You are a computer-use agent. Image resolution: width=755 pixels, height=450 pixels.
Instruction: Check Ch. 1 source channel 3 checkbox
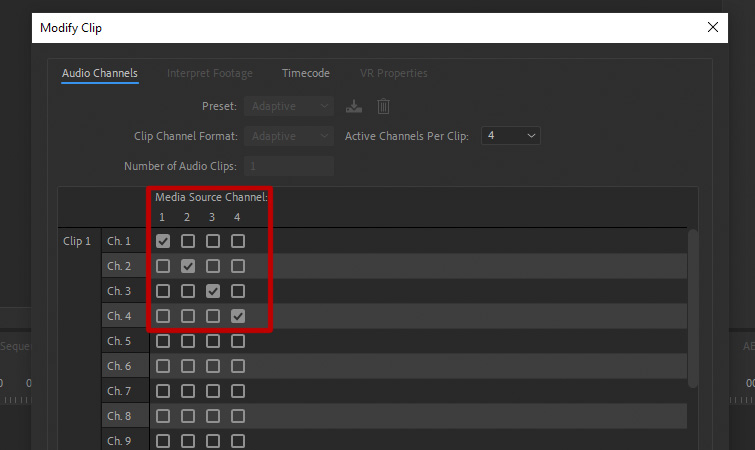(213, 241)
